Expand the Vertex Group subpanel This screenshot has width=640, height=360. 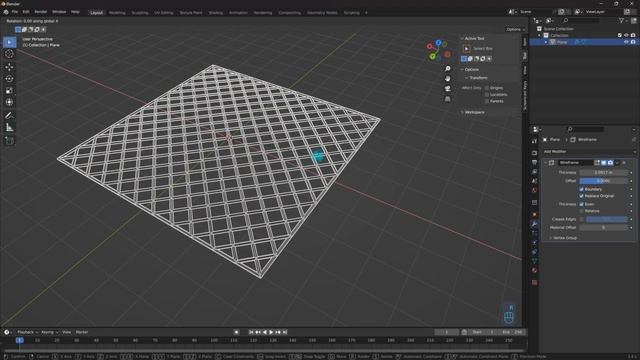coord(551,238)
